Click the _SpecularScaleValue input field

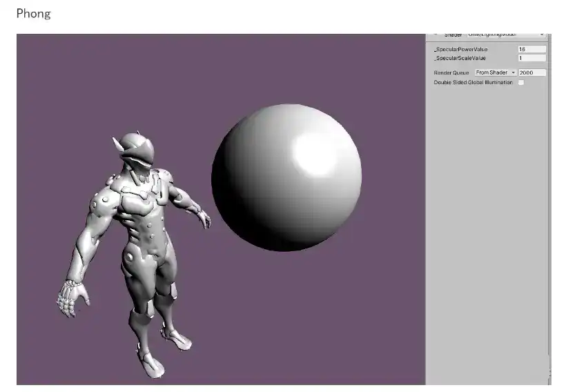(531, 58)
